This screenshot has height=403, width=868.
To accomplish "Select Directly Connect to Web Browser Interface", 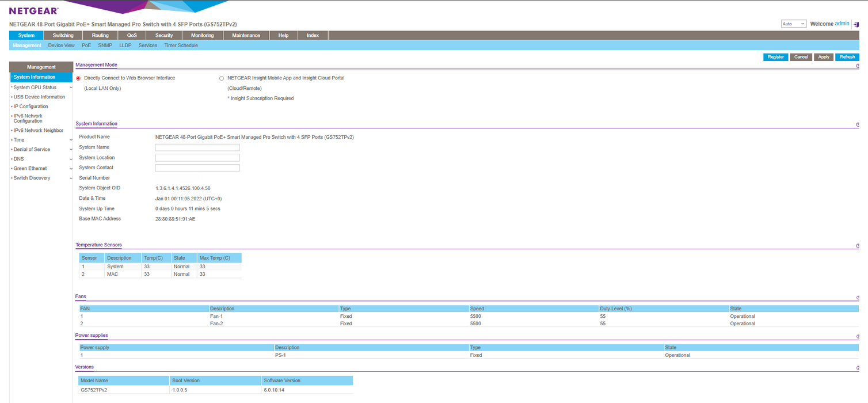I will pyautogui.click(x=78, y=78).
